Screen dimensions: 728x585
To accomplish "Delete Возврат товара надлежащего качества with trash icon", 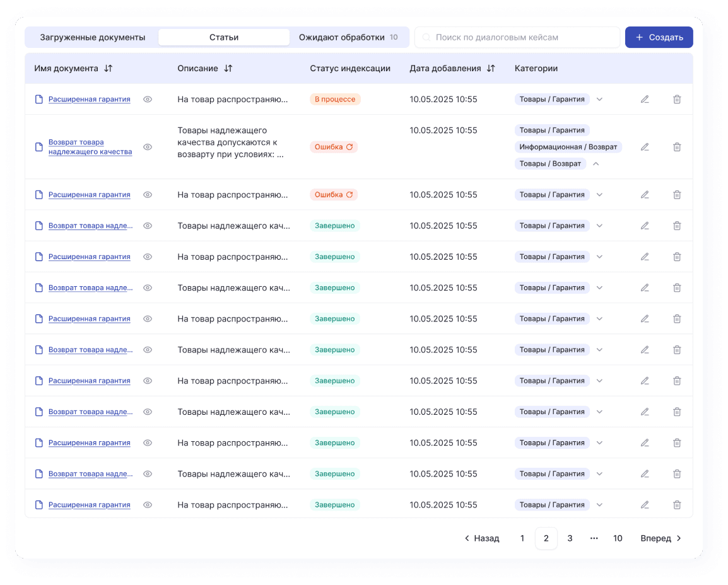I will tap(677, 147).
